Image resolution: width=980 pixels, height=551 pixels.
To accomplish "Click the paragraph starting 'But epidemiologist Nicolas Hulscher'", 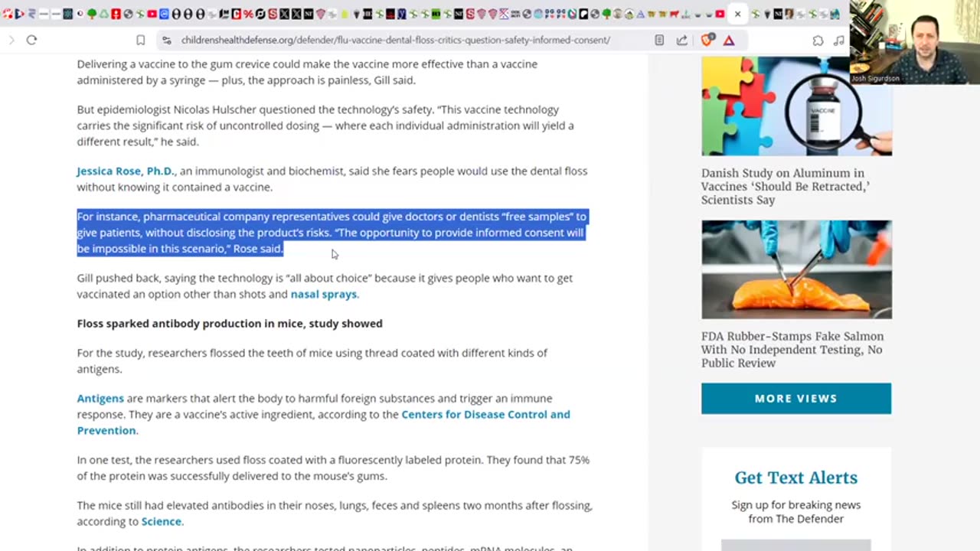I will (325, 126).
